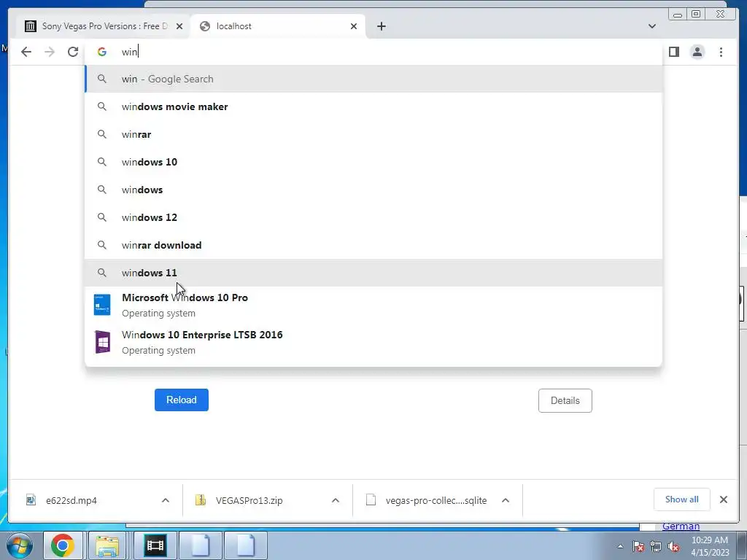Expand options for the sqlite file download

click(506, 500)
